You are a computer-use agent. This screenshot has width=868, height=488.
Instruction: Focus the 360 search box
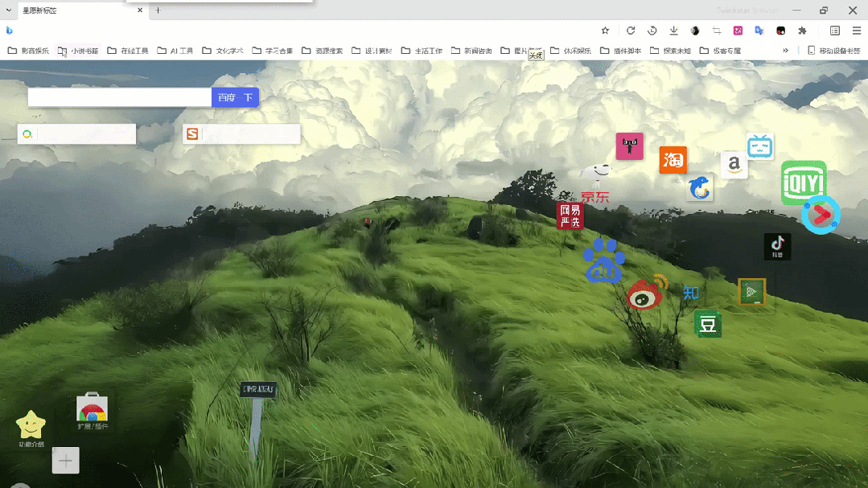pos(76,134)
